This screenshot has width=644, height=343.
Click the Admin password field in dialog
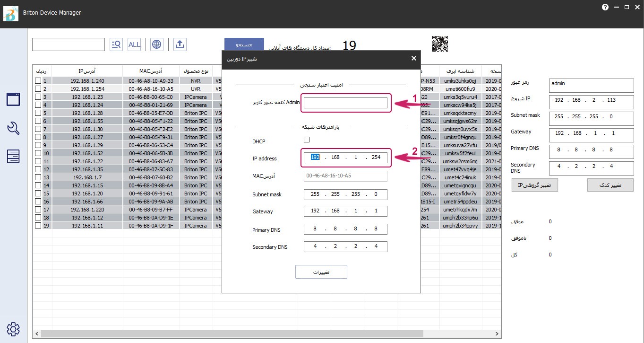click(x=345, y=103)
